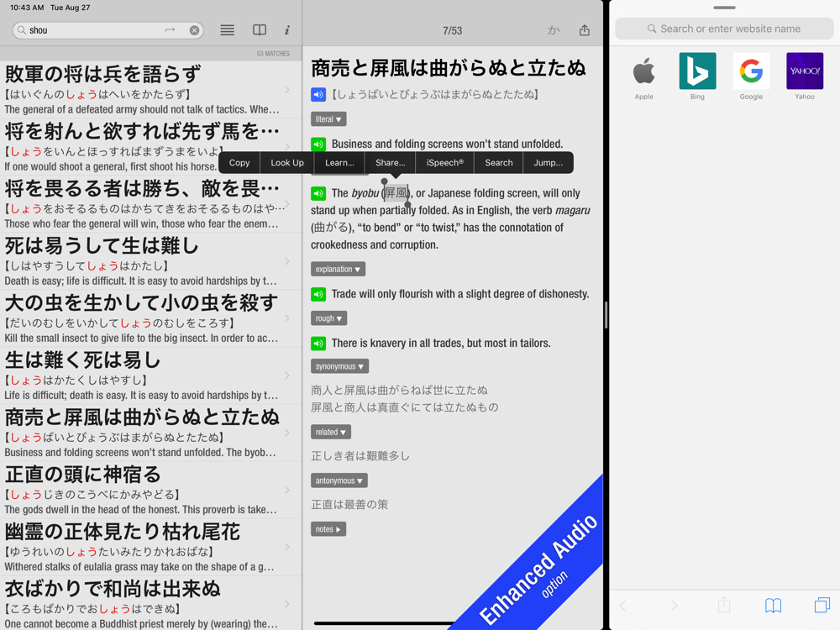Choose Search in the selection menu

pos(499,163)
